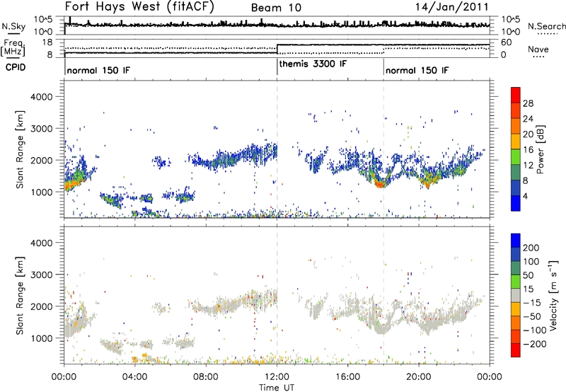The width and height of the screenshot is (566, 392).
Task: Click the '08:00' time axis label
Action: click(x=206, y=377)
